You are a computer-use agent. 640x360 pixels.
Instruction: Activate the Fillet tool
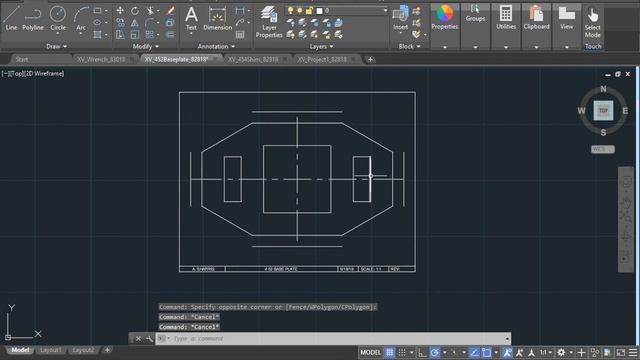click(x=150, y=23)
